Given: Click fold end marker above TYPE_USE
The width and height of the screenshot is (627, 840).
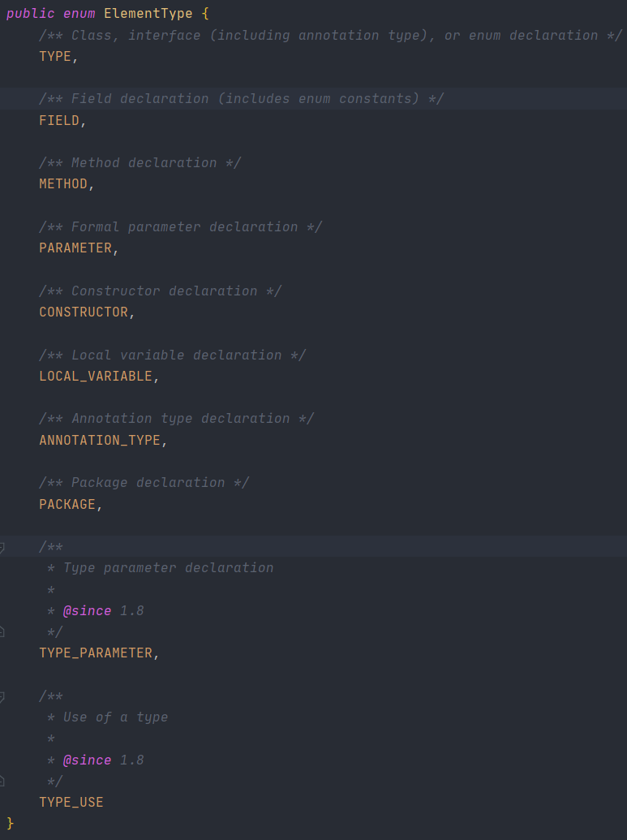Looking at the screenshot, I should point(2,781).
